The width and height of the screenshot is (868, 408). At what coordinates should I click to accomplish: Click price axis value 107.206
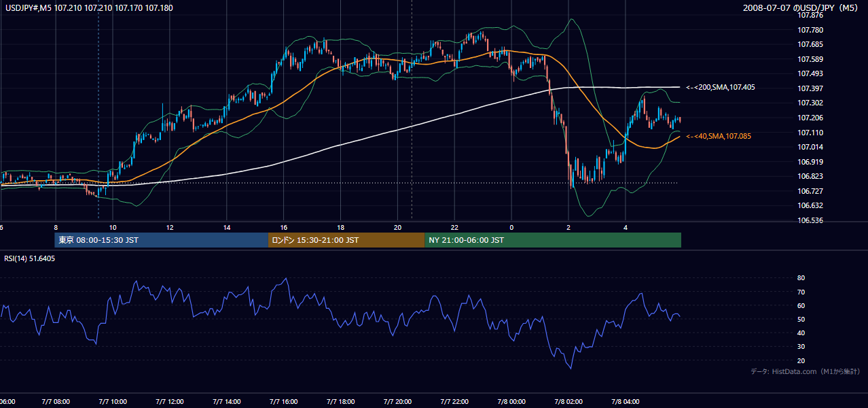(x=810, y=118)
